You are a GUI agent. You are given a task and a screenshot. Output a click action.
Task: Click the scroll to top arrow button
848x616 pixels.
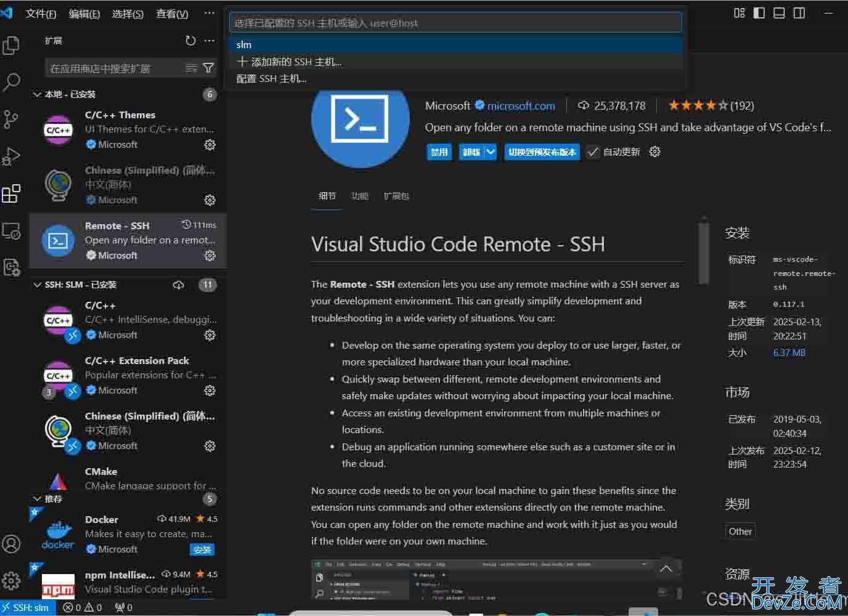(666, 569)
